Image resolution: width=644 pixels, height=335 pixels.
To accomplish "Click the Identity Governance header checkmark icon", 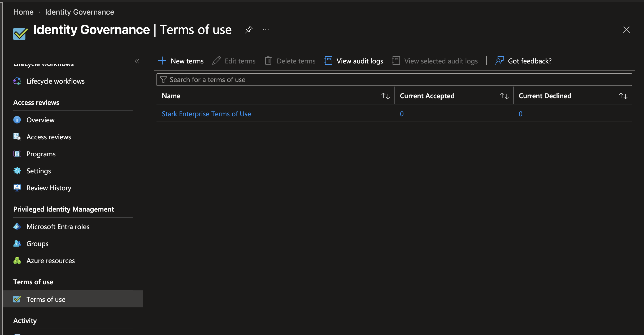I will (20, 34).
